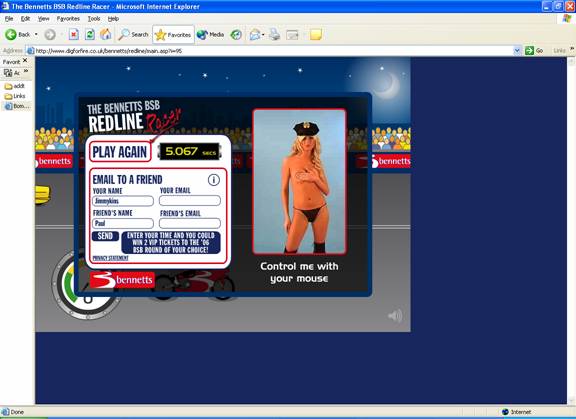Open the Tools menu
The width and height of the screenshot is (576, 419).
point(94,18)
